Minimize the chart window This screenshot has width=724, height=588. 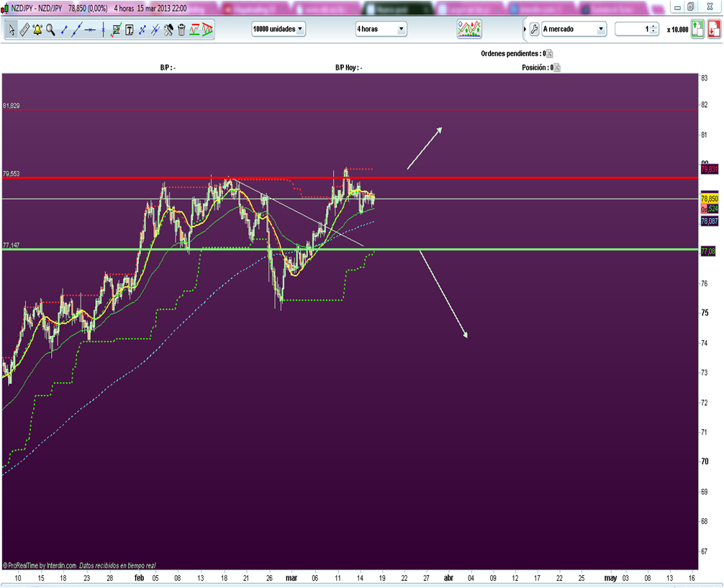[x=677, y=7]
